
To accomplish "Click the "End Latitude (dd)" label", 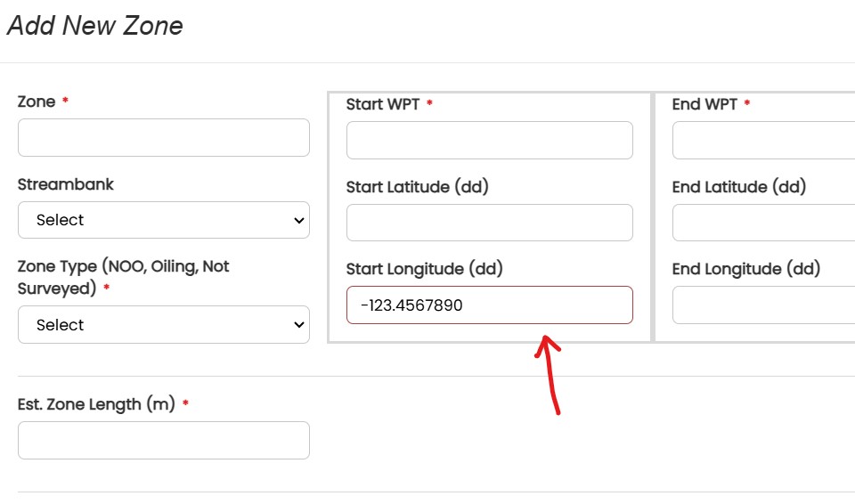I will [x=739, y=187].
